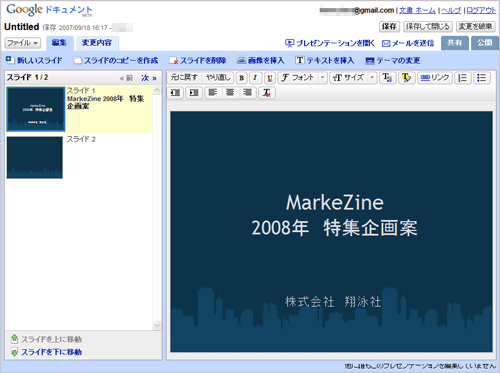The image size is (500, 373).
Task: Click the ログアウト (Logout) link
Action: (481, 10)
